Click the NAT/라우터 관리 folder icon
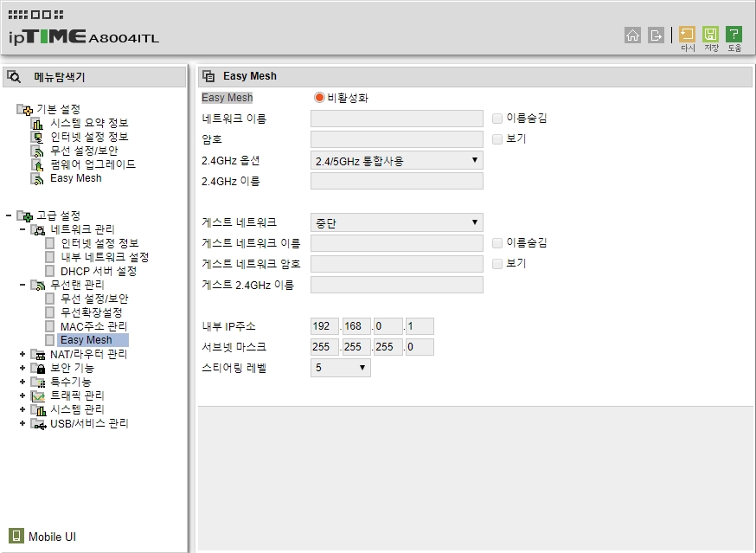756x553 pixels. point(38,355)
